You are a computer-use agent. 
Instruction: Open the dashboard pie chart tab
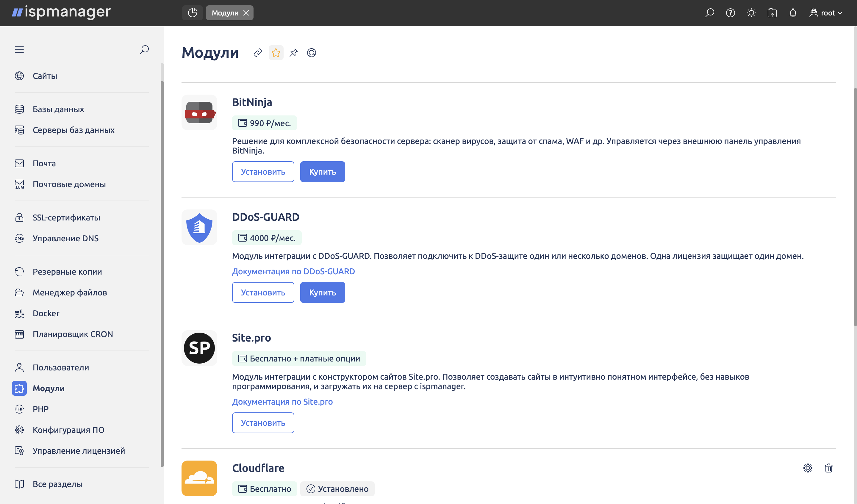click(192, 13)
